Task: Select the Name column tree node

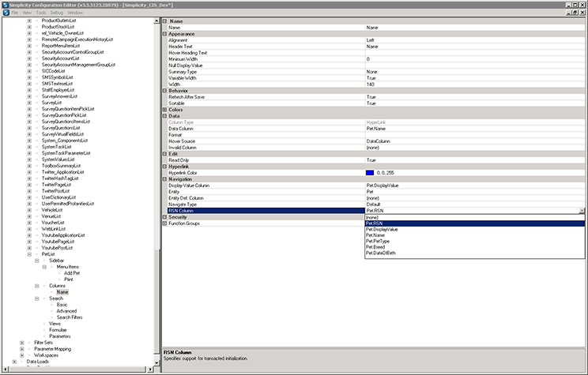Action: tap(62, 292)
